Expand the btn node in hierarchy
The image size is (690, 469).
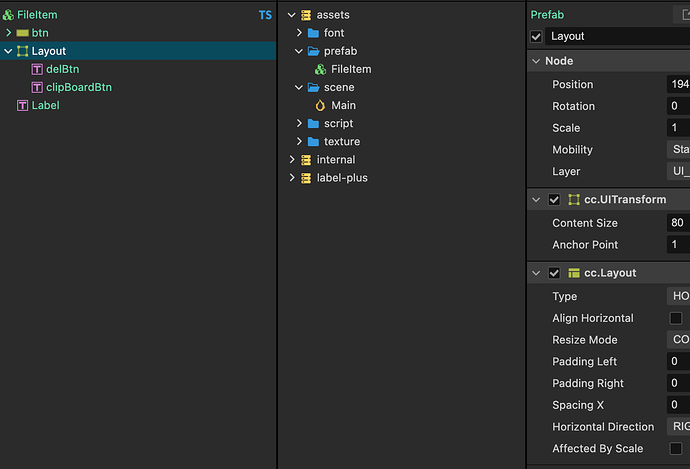click(x=9, y=33)
